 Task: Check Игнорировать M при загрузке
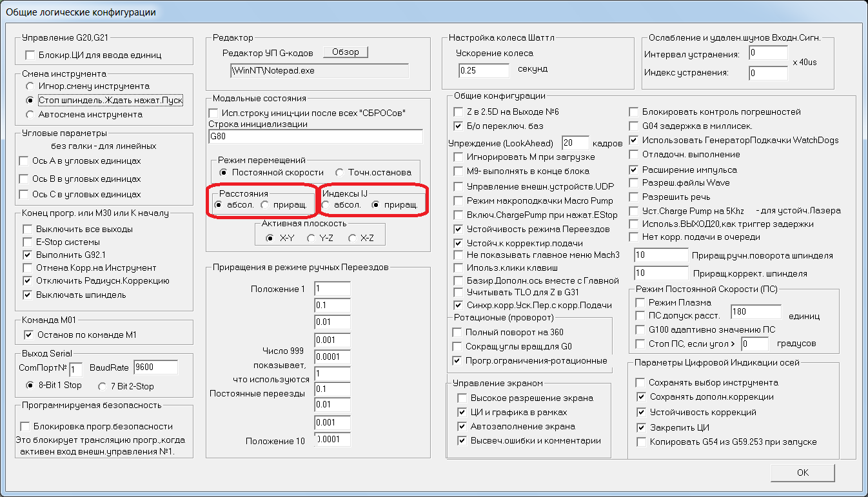point(459,157)
